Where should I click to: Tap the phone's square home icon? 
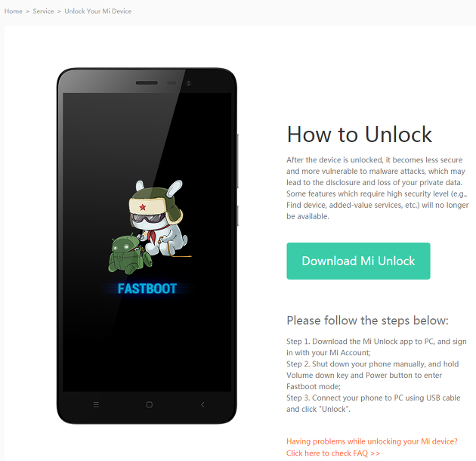coord(150,404)
